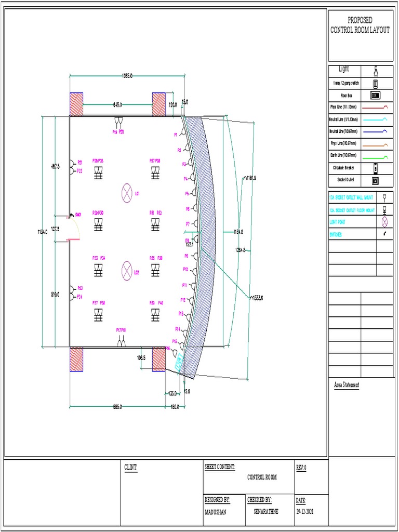Click the cyan Neutral Line (1/1.13mm) sample
Image resolution: width=399 pixels, height=532 pixels.
375,120
